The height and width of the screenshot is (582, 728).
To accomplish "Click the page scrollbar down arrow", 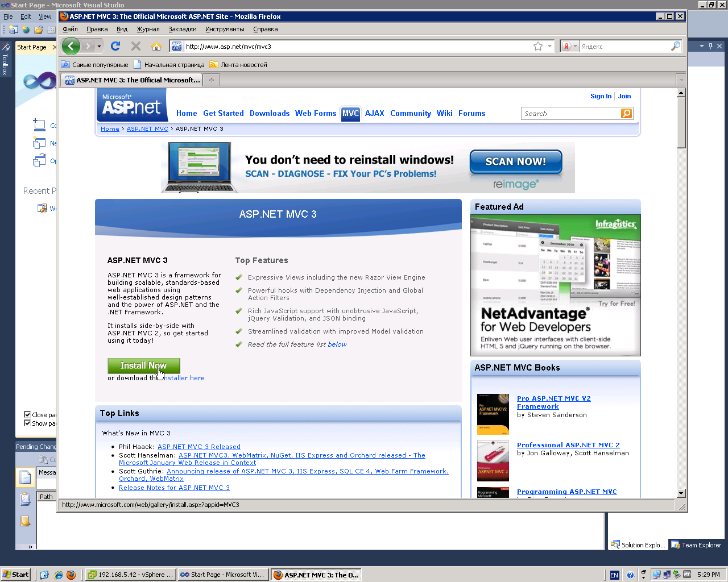I will pyautogui.click(x=681, y=493).
